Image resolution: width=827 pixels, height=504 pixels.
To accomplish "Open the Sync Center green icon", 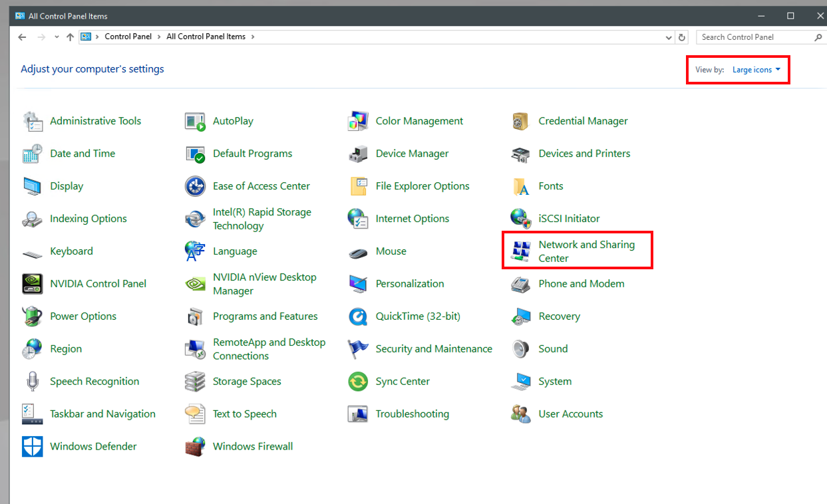I will coord(358,382).
